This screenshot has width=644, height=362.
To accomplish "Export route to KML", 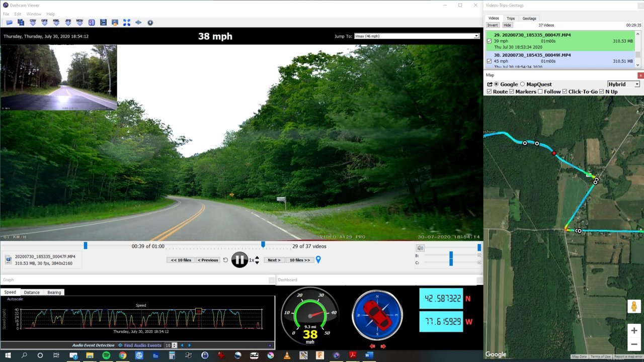I will [56, 22].
